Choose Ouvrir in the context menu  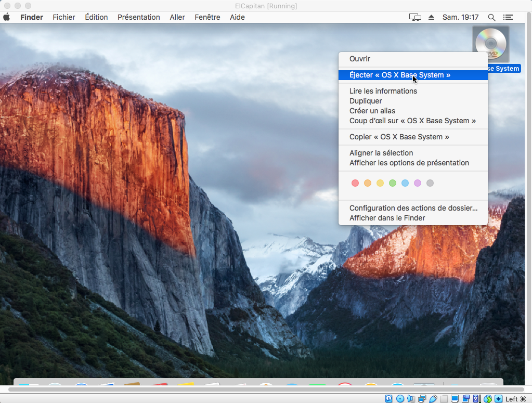pyautogui.click(x=413, y=59)
